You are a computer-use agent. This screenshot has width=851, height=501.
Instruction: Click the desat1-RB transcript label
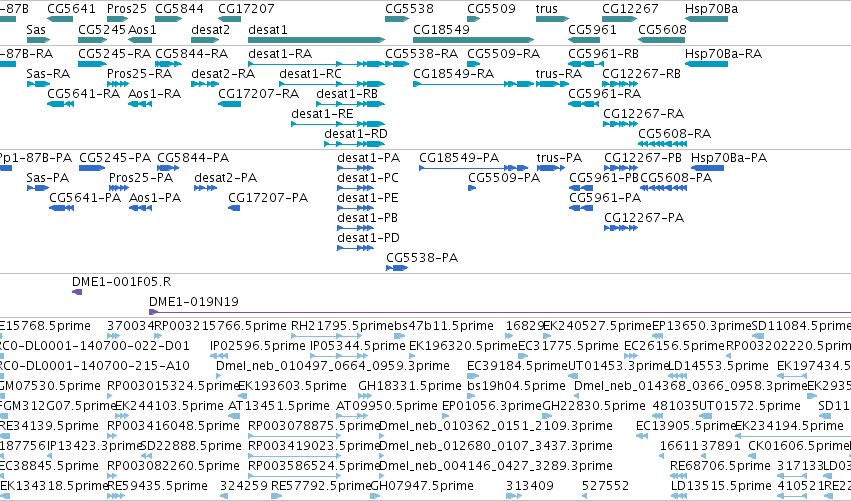click(x=347, y=94)
